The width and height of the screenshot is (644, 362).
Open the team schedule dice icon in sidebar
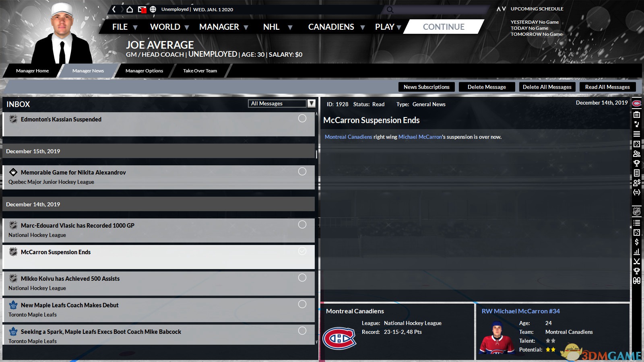click(x=637, y=144)
